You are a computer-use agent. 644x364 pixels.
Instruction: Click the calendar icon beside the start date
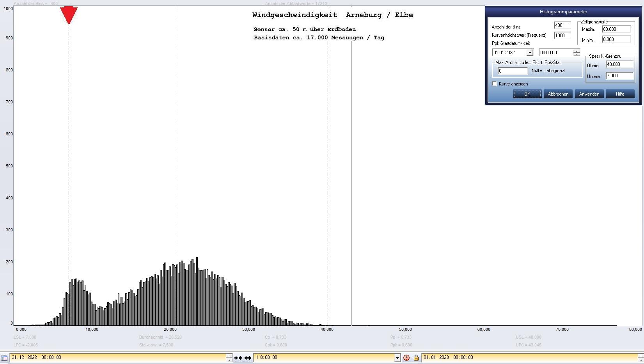point(4,358)
